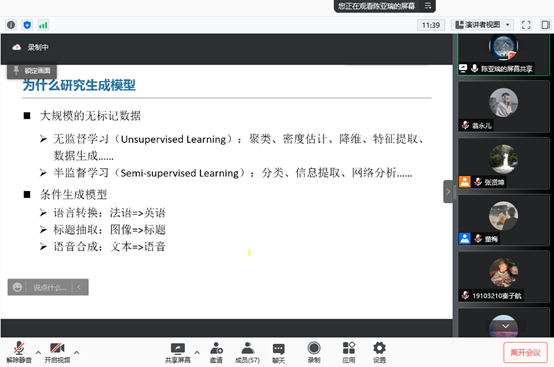Turn on video (开启视频)
The image size is (554, 367).
pos(57,353)
